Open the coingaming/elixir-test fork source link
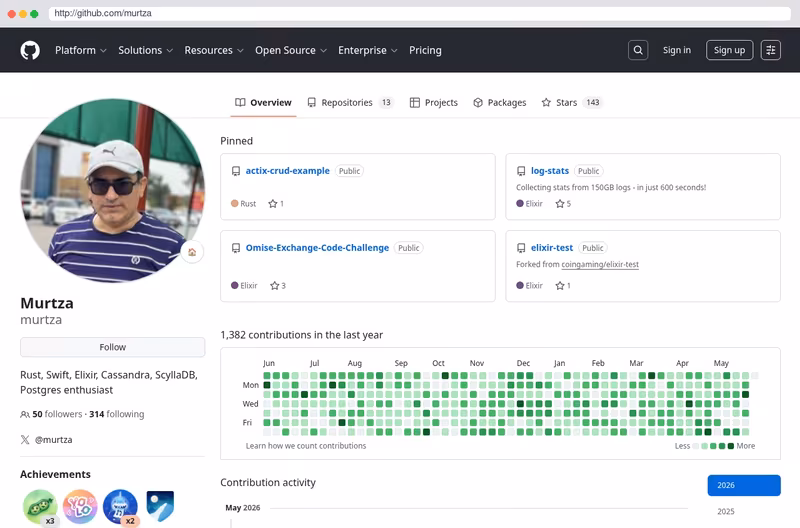Viewport: 800px width, 528px height. (x=599, y=264)
